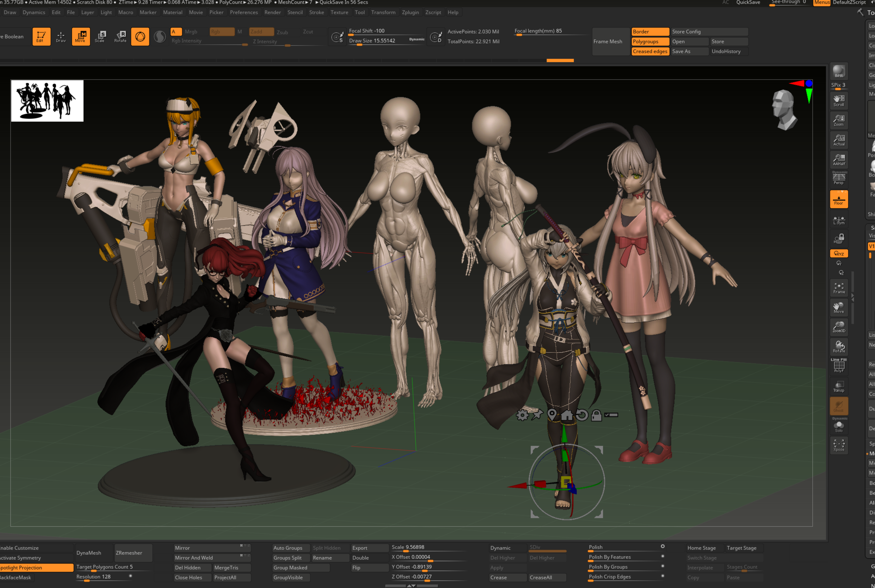
Task: Open the Preferences menu
Action: coord(243,12)
